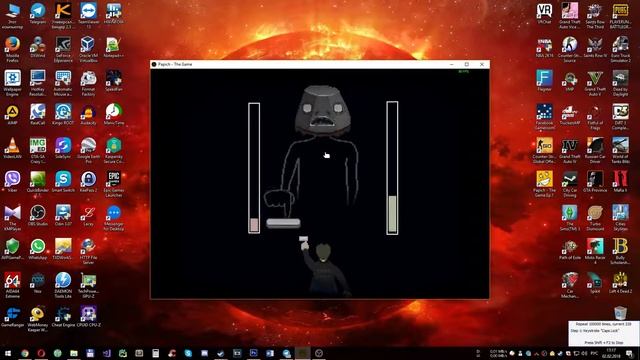This screenshot has height=360, width=640.
Task: Click the grey platform under the pointing hand
Action: pos(283,223)
